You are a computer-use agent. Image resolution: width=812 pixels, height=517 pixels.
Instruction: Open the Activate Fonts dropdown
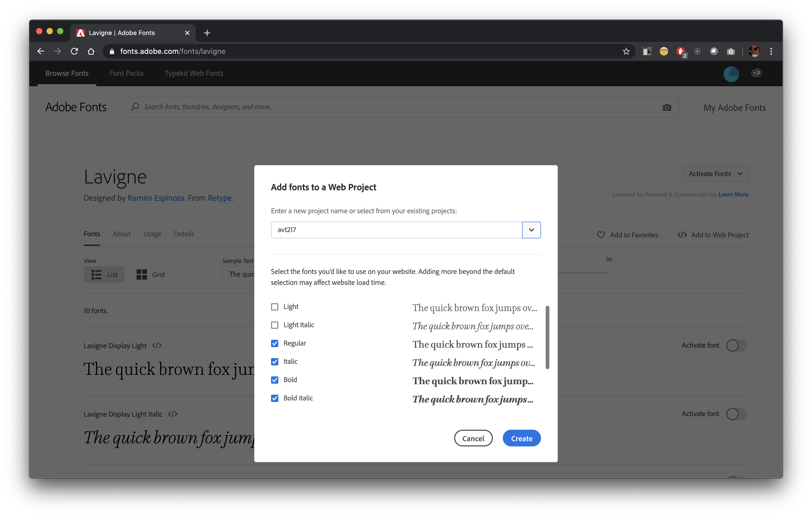click(x=715, y=174)
